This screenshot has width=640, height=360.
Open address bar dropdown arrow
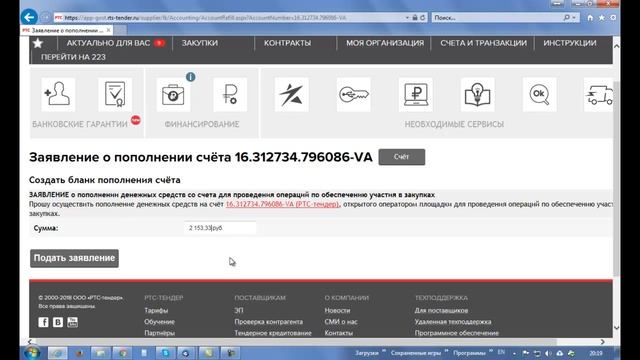pos(407,18)
